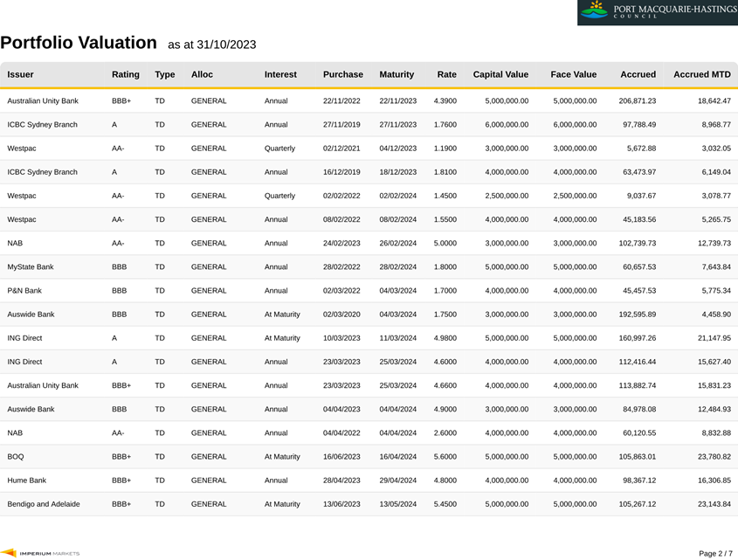Select the Interest column header
The width and height of the screenshot is (738, 560).
point(280,74)
